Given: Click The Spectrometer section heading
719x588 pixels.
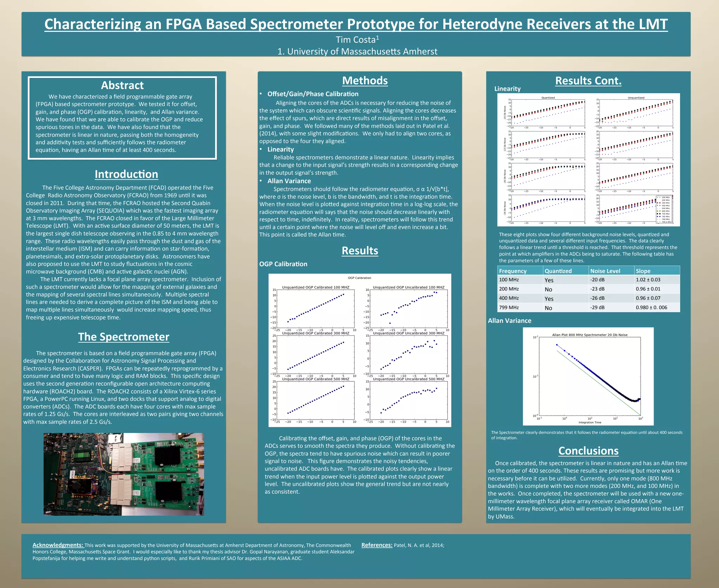Looking at the screenshot, I should (124, 336).
